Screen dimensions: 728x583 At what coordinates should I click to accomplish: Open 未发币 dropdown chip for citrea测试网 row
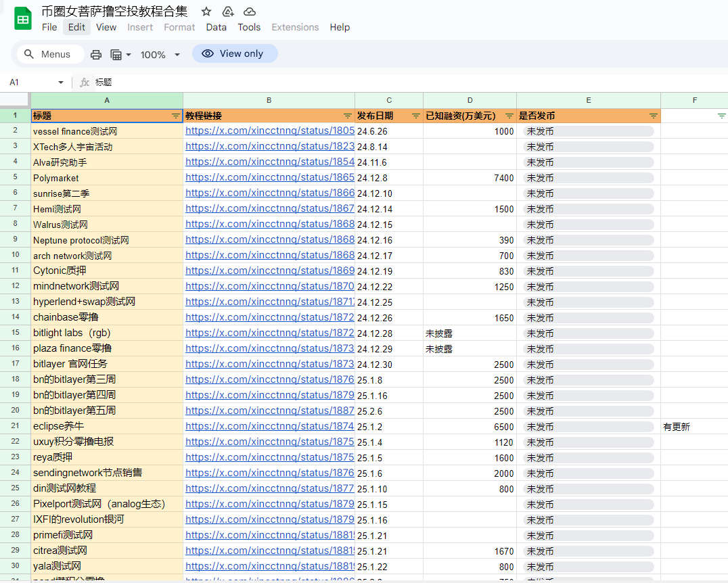[588, 551]
